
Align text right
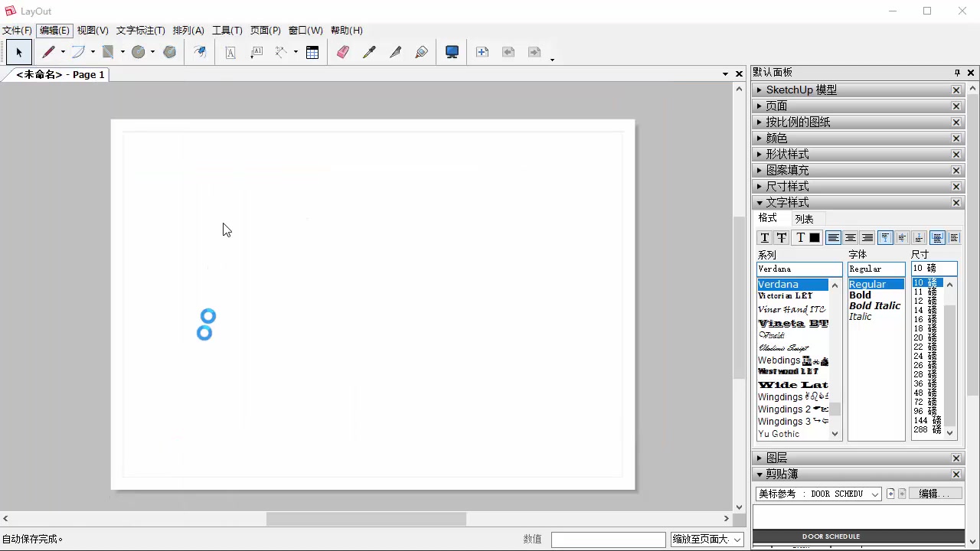867,238
